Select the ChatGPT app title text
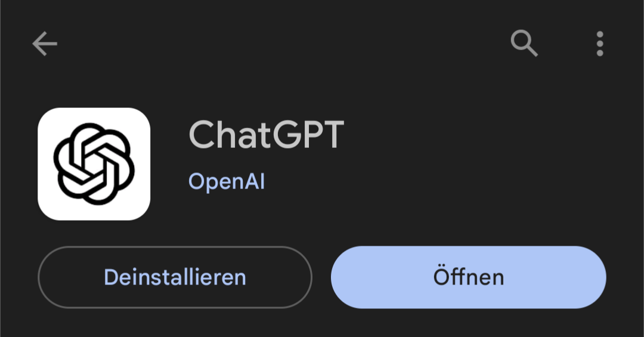644x337 pixels. click(x=266, y=134)
